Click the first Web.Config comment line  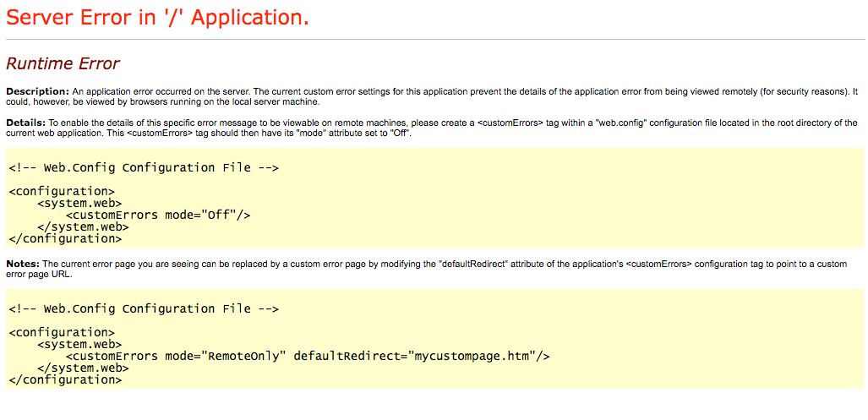[x=145, y=167]
